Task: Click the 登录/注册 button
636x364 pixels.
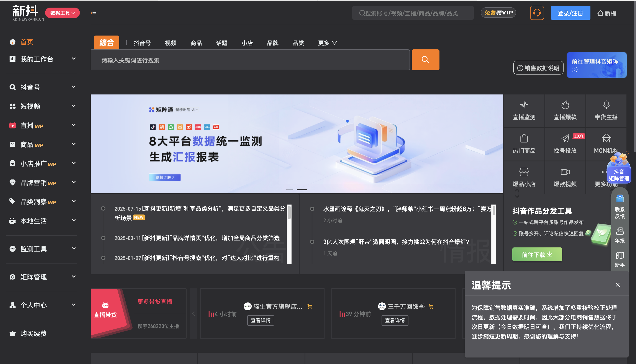Action: point(571,13)
